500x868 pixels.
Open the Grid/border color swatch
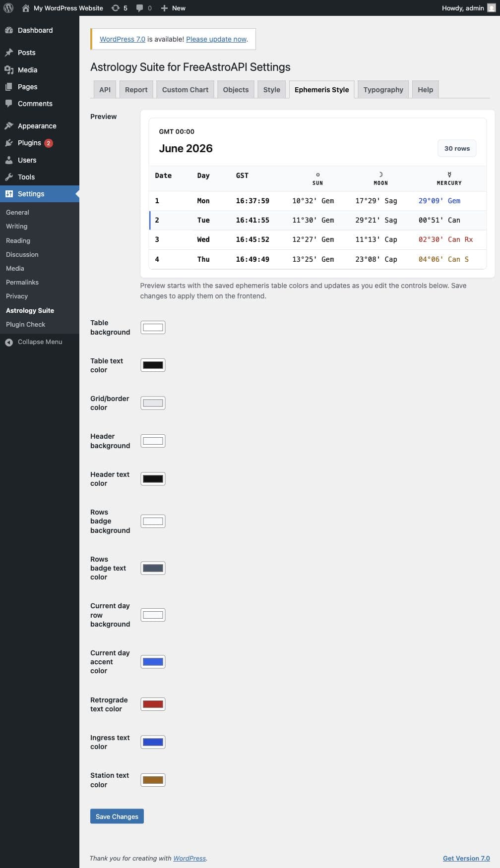point(153,403)
